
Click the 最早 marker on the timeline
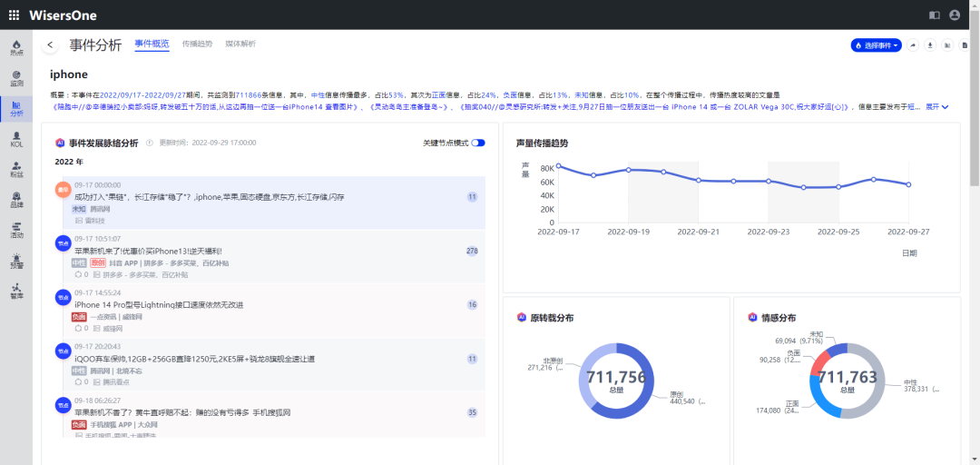pos(63,190)
